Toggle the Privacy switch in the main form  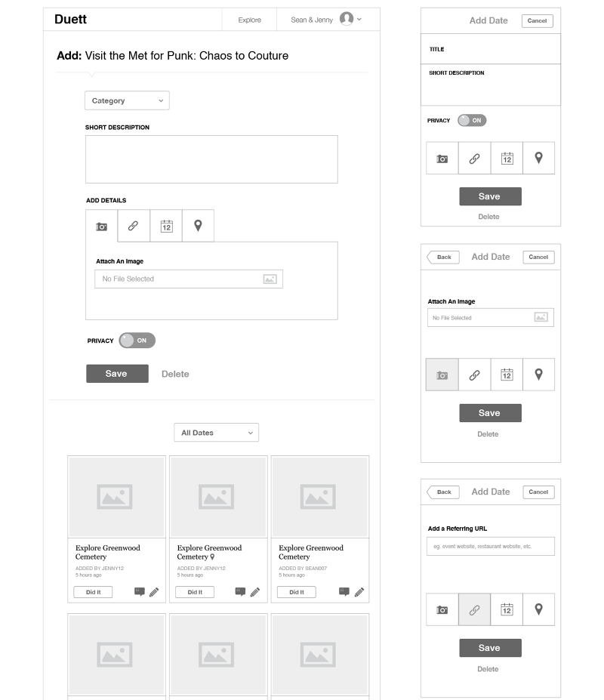(x=137, y=341)
